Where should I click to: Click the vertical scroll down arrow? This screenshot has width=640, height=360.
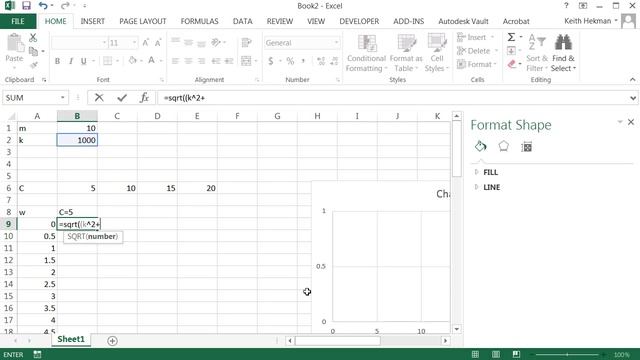point(457,329)
